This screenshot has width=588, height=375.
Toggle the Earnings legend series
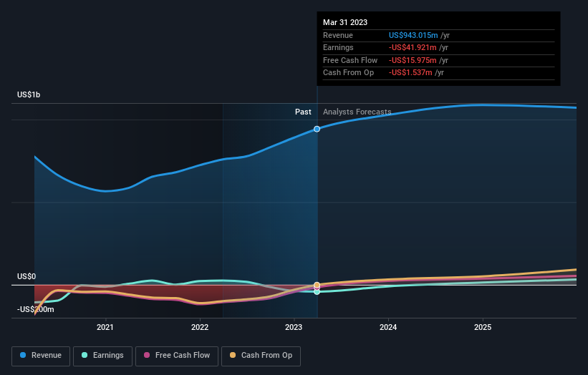tap(102, 356)
